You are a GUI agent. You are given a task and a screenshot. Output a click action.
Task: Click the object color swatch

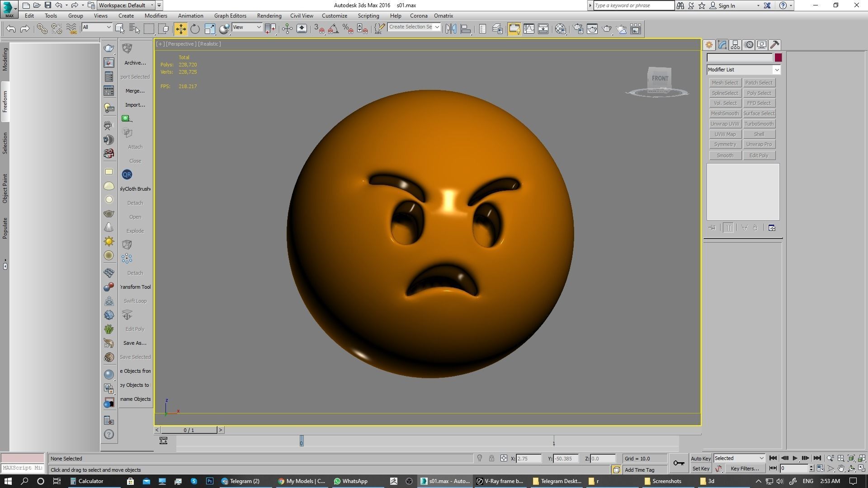pyautogui.click(x=778, y=57)
